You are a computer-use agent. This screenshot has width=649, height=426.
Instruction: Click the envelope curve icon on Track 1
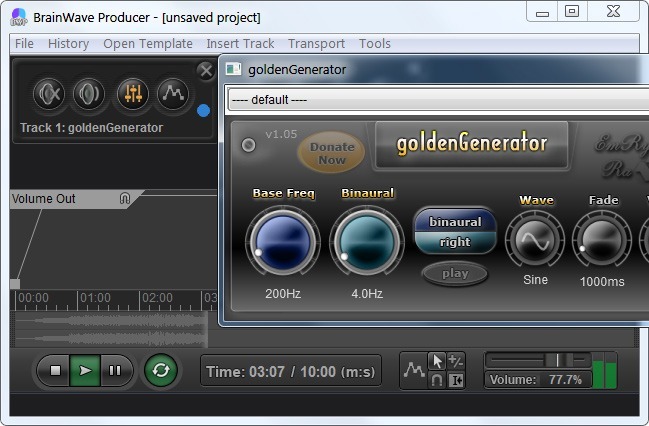(x=173, y=94)
